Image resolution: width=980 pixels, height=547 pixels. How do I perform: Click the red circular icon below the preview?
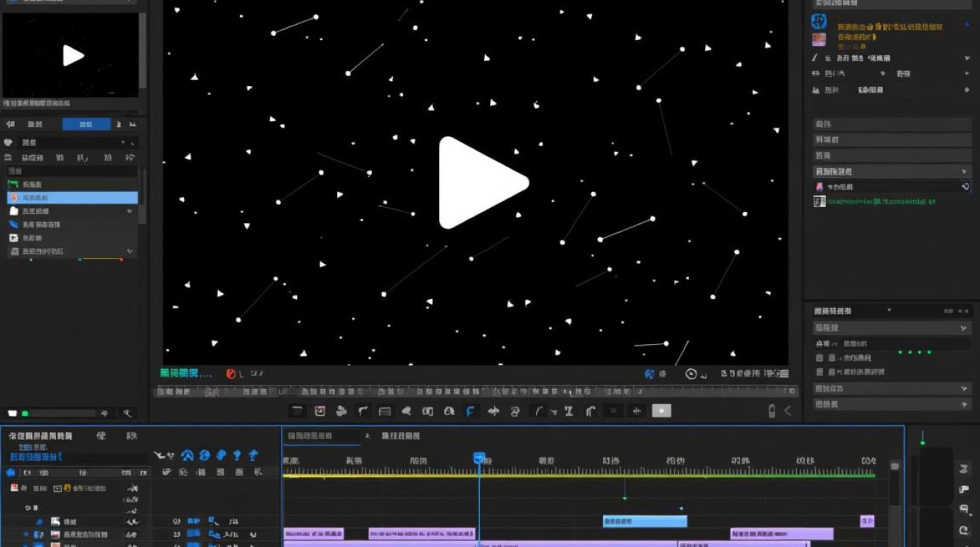pyautogui.click(x=231, y=373)
